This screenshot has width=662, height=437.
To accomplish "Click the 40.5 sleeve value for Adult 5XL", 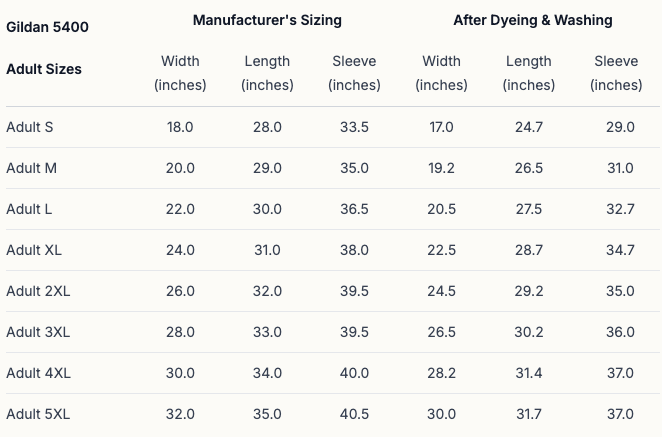I will [354, 414].
